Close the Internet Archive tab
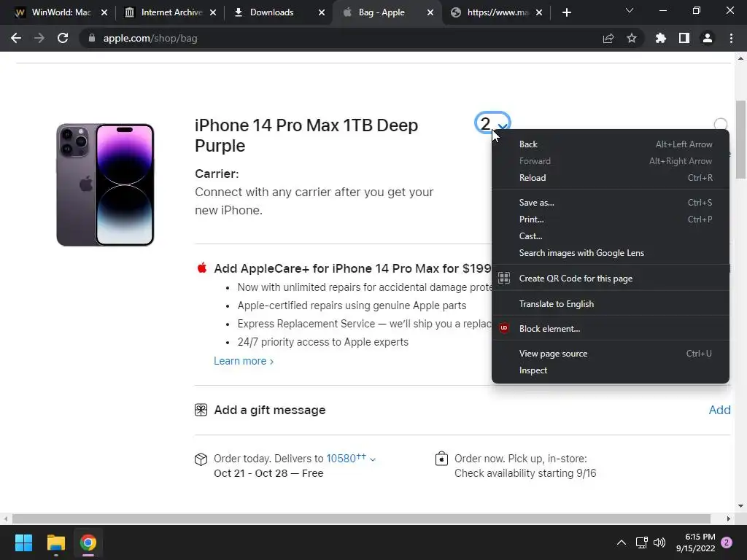 [x=213, y=12]
